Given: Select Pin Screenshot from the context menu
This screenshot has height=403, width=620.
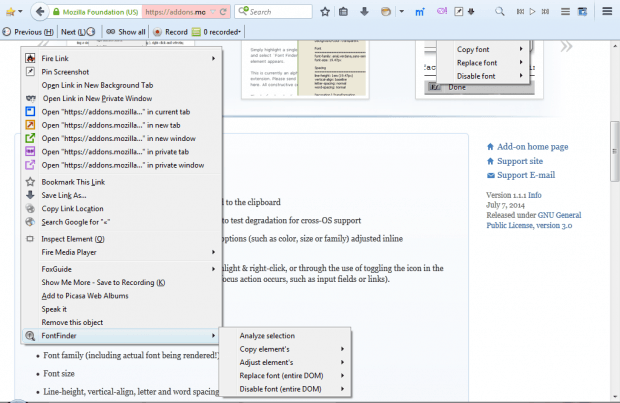Looking at the screenshot, I should (x=65, y=72).
